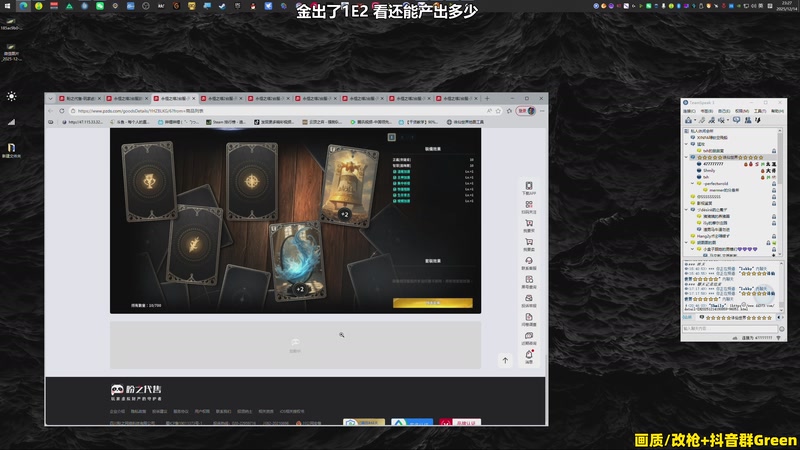The image size is (800, 450).
Task: Open the first shopping cart icon in sidebar
Action: pyautogui.click(x=529, y=223)
